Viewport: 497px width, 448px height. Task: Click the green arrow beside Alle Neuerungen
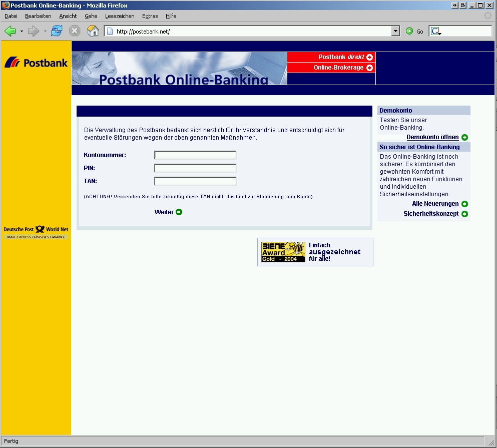pyautogui.click(x=464, y=204)
